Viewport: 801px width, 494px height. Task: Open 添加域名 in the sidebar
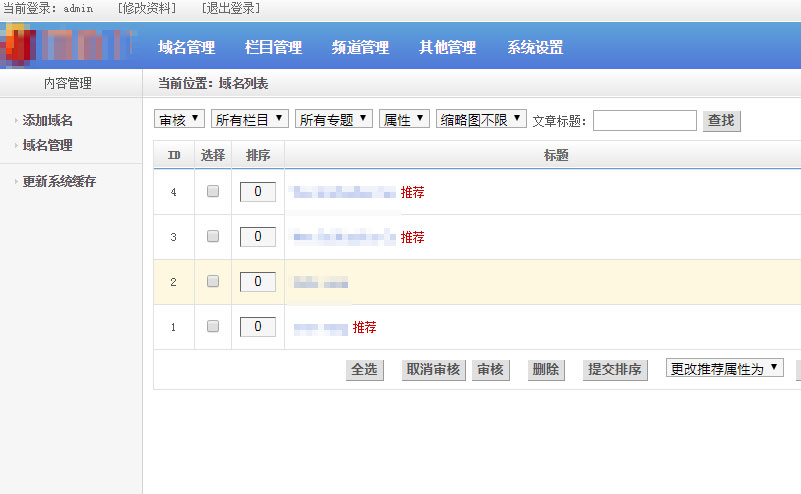pos(48,120)
